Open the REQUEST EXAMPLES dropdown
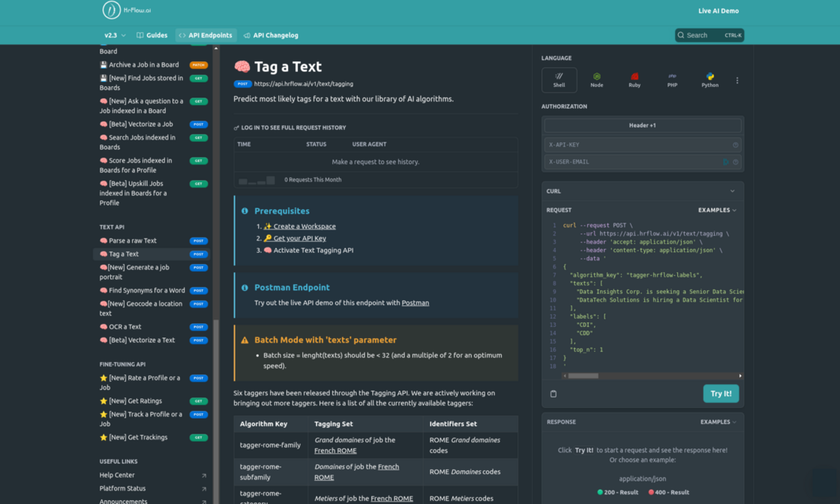 point(715,210)
